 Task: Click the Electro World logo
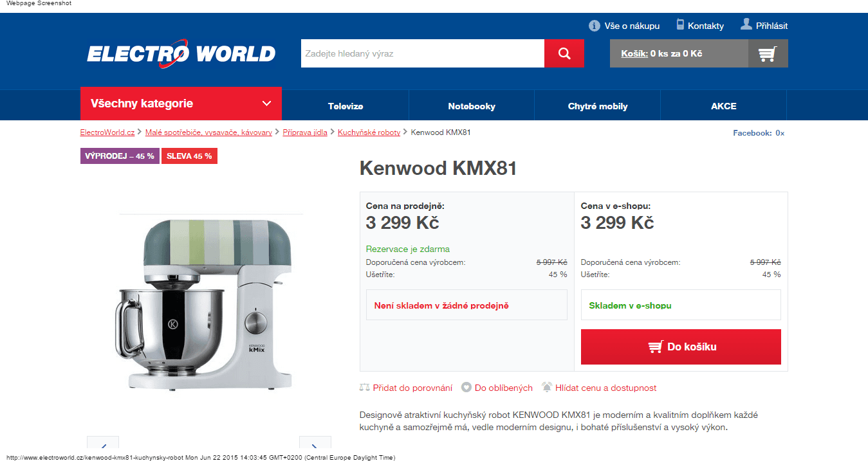point(181,53)
